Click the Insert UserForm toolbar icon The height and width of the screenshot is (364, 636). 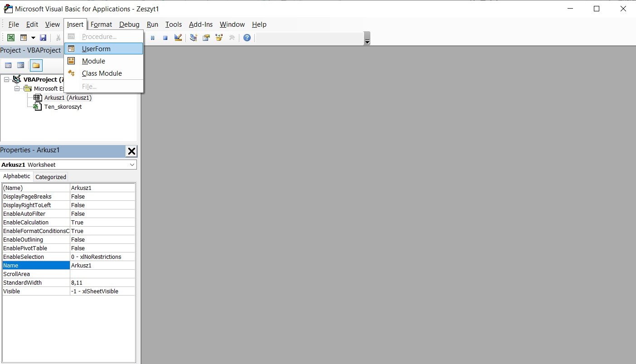point(23,38)
